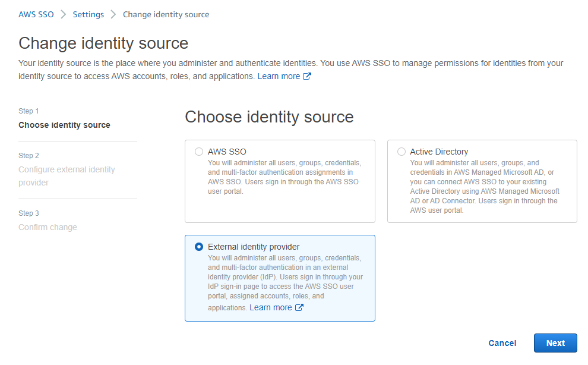Select the External identity provider radio button
588x365 pixels.
199,247
